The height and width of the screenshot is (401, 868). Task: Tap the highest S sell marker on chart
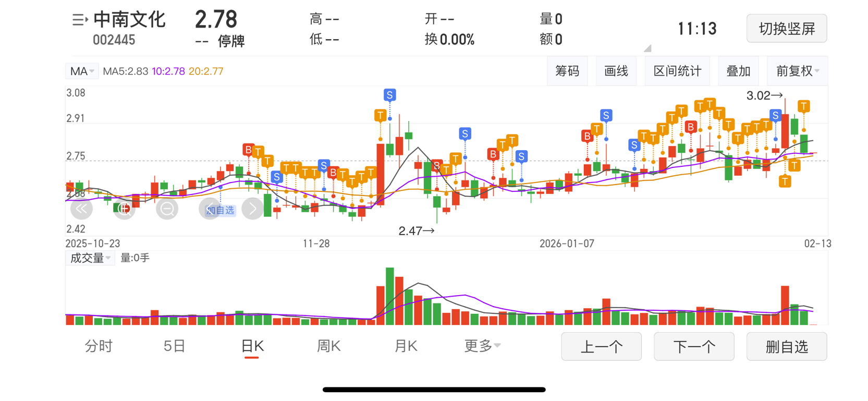point(389,95)
